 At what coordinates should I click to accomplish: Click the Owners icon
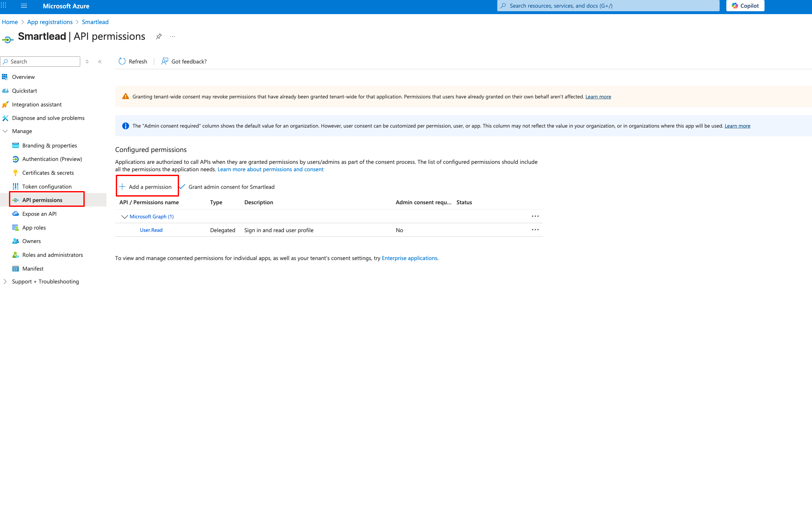tap(15, 241)
